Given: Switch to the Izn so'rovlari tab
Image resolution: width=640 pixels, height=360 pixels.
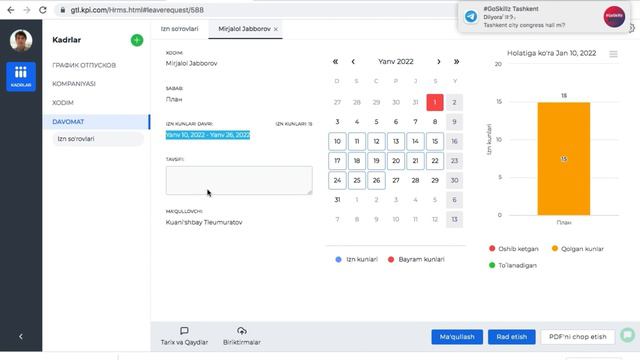Looking at the screenshot, I should coord(179,29).
